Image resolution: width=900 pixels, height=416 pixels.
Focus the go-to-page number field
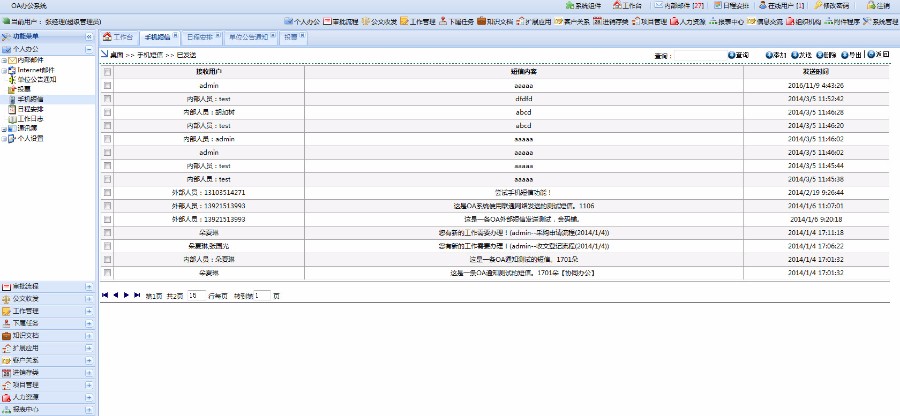point(263,296)
